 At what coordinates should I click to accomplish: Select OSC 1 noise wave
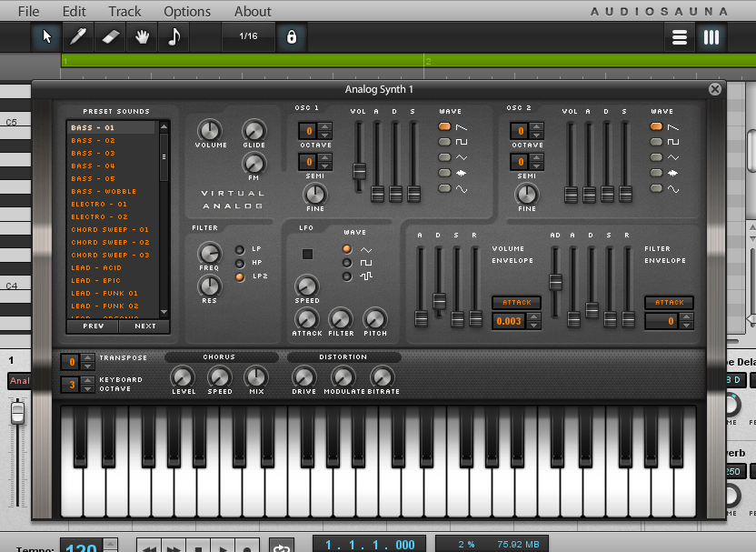coord(444,173)
